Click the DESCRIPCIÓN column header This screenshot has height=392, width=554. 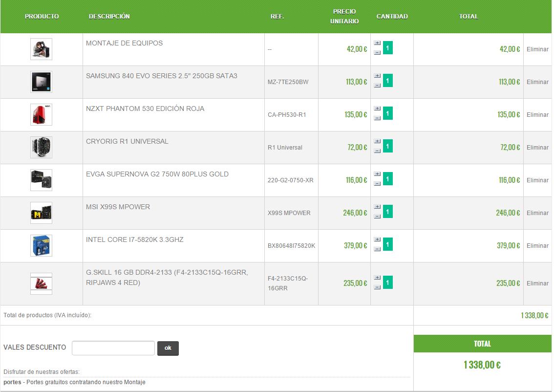[109, 17]
